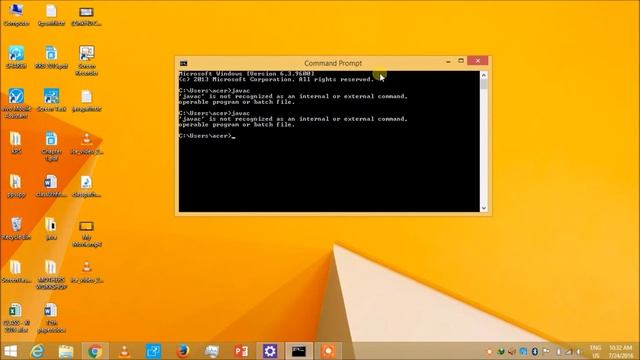The height and width of the screenshot is (360, 640).
Task: Click the Microsoft Corporation copyright line
Action: click(x=276, y=80)
